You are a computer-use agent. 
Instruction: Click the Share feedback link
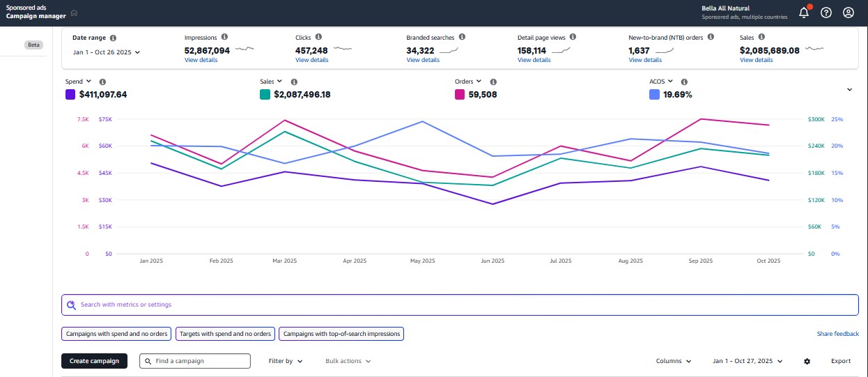837,334
